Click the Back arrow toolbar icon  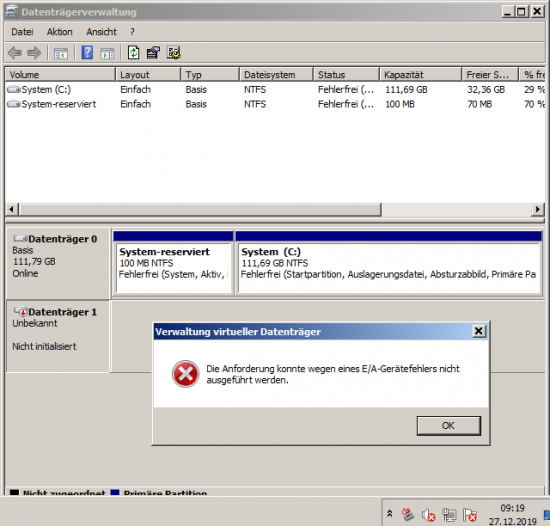(14, 53)
